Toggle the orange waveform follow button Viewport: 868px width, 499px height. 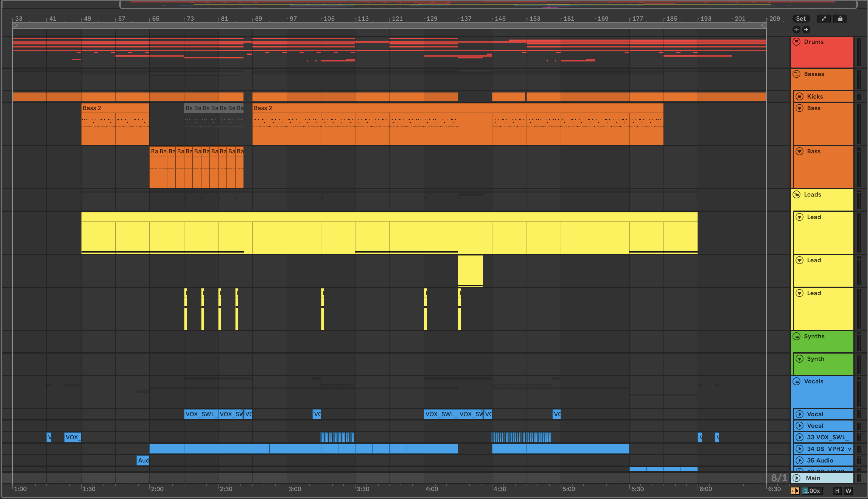coord(795,491)
